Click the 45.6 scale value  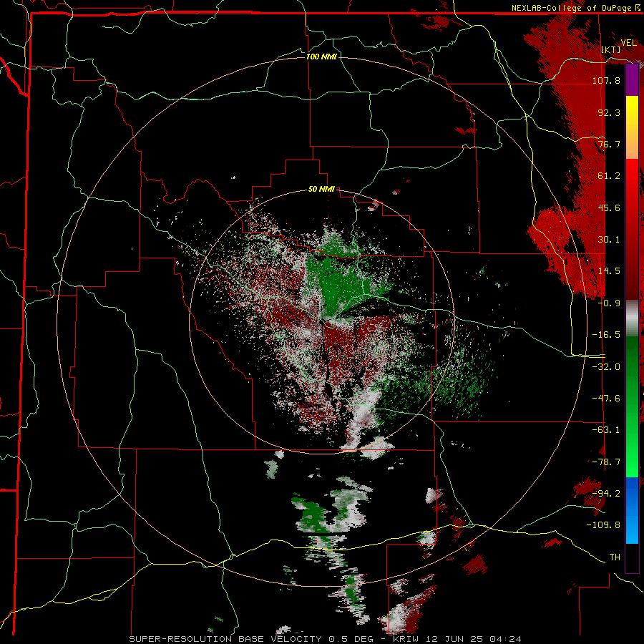(x=609, y=208)
